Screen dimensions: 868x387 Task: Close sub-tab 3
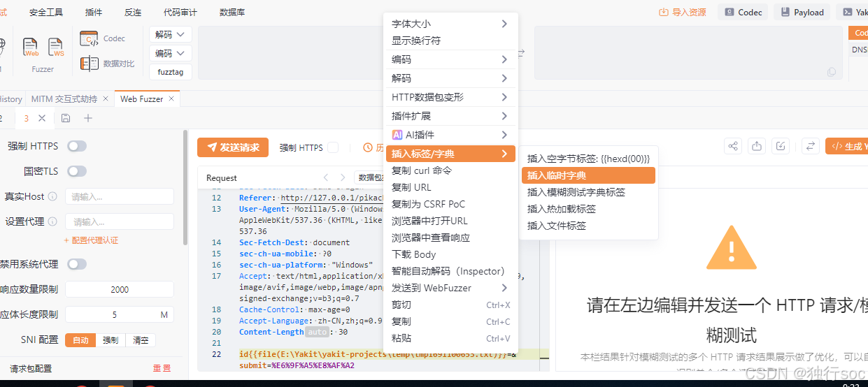pyautogui.click(x=42, y=118)
